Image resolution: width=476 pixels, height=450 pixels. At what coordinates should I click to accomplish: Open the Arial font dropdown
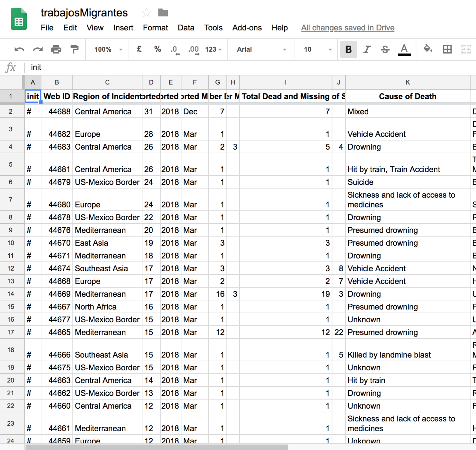pos(262,49)
